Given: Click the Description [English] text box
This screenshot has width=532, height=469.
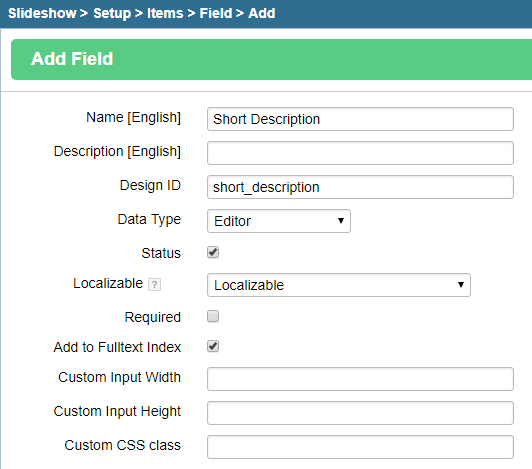Looking at the screenshot, I should [360, 153].
